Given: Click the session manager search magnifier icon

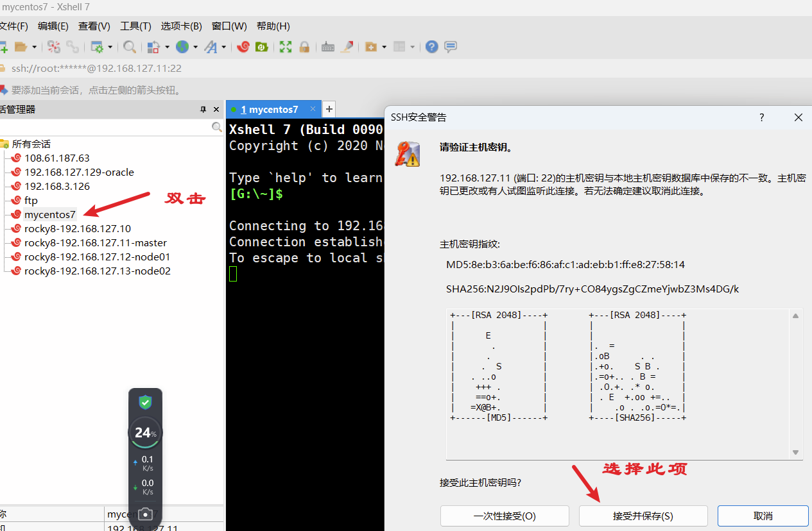Looking at the screenshot, I should point(217,128).
